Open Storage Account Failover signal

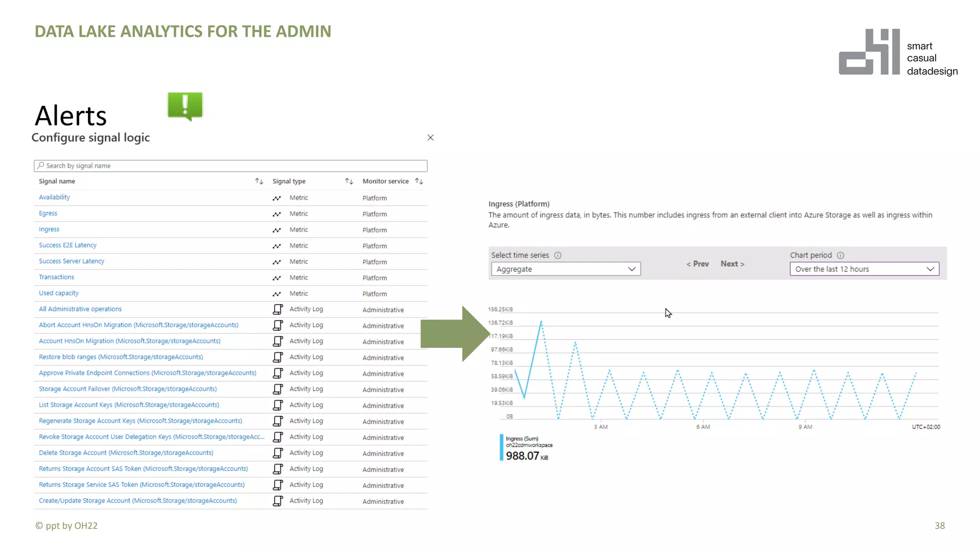(x=128, y=389)
